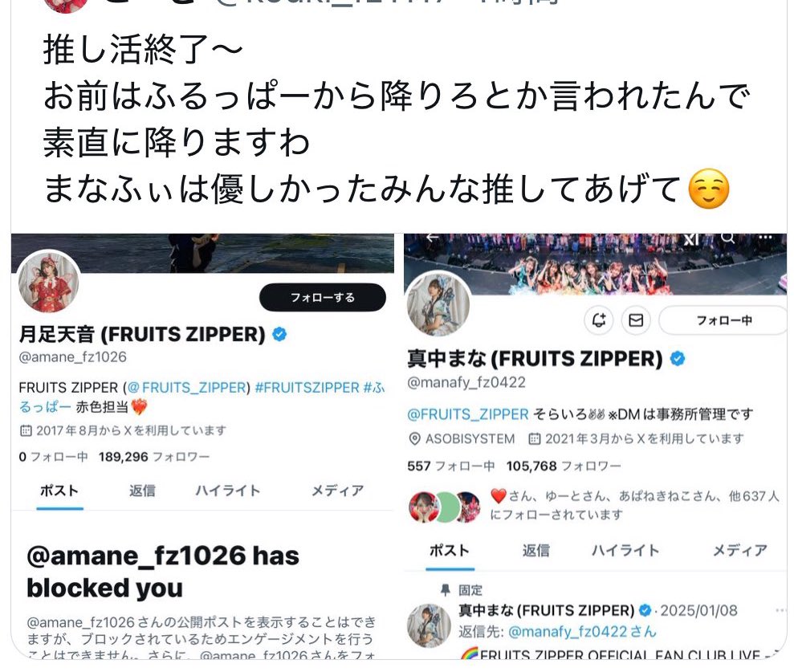Open 真中まな round profile avatar
Image resolution: width=794 pixels, height=672 pixels.
[438, 304]
